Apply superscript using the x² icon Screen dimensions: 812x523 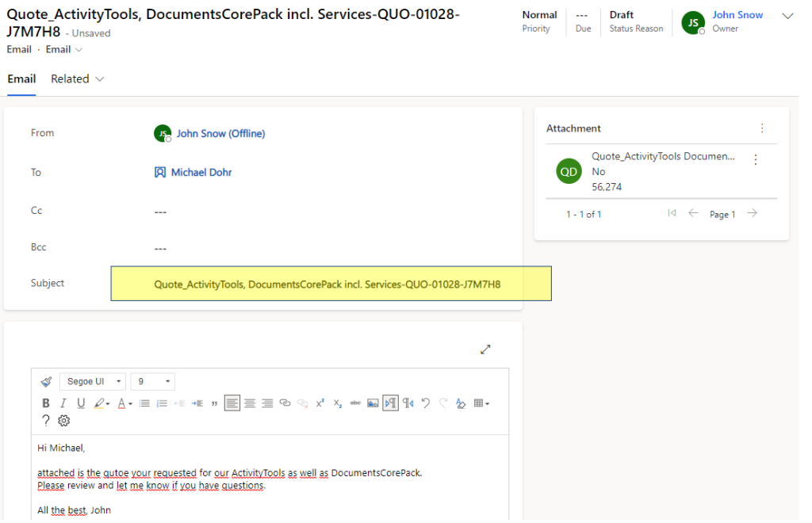coord(320,403)
